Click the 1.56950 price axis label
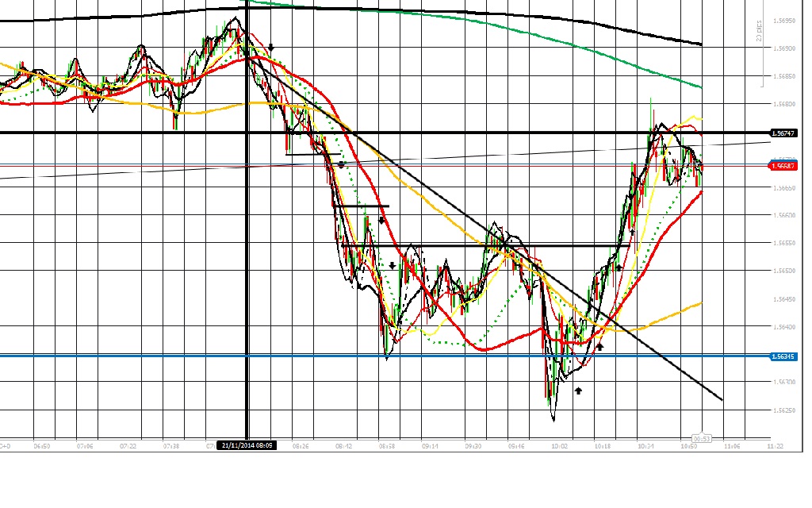 783,21
